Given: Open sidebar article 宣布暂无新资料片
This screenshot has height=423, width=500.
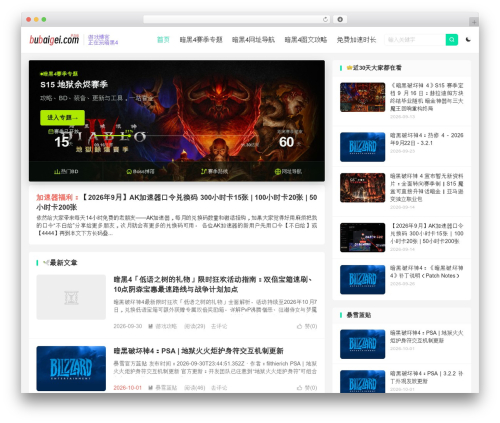Looking at the screenshot, I should point(427,188).
